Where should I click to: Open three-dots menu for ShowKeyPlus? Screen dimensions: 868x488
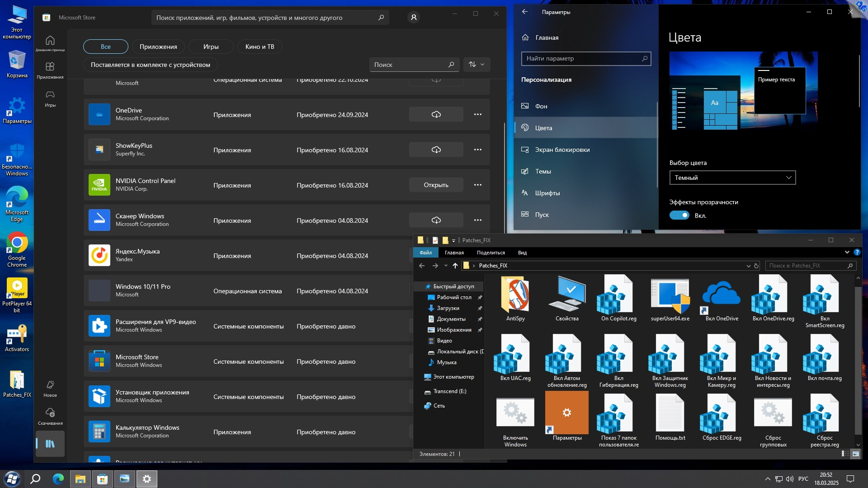click(x=477, y=150)
